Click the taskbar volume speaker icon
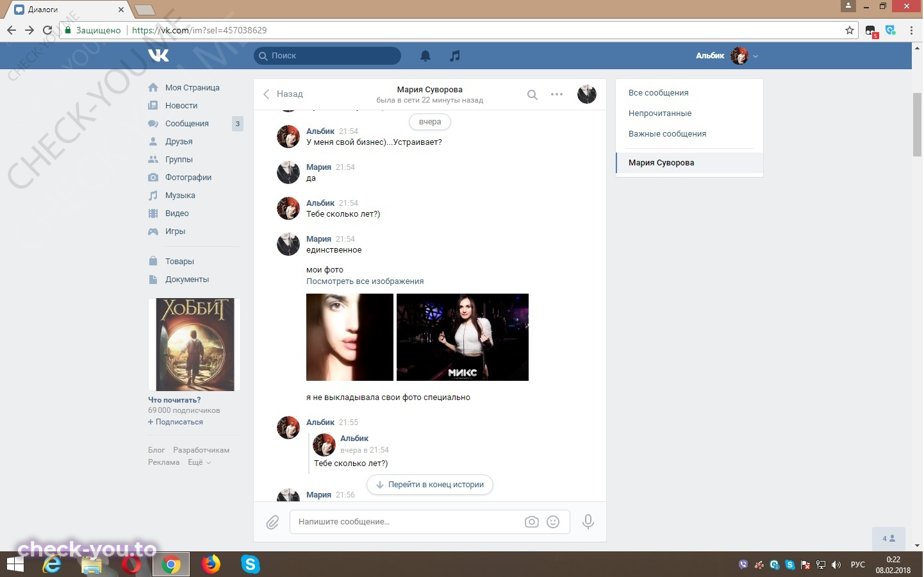Viewport: 924px width, 577px height. point(836,565)
